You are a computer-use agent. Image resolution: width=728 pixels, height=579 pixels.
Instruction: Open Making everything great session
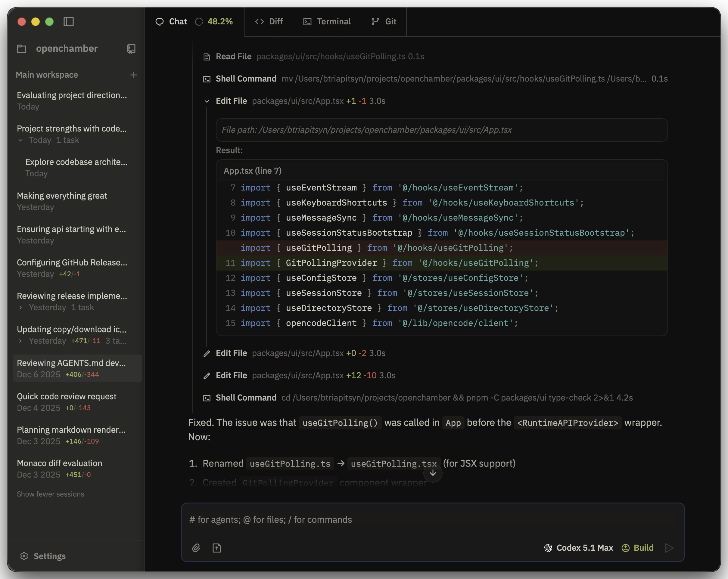click(77, 201)
